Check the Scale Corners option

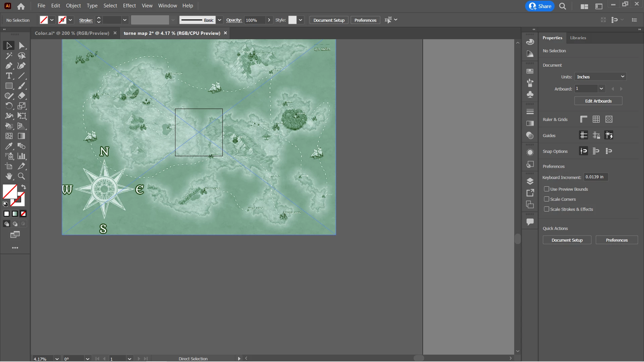pos(547,199)
